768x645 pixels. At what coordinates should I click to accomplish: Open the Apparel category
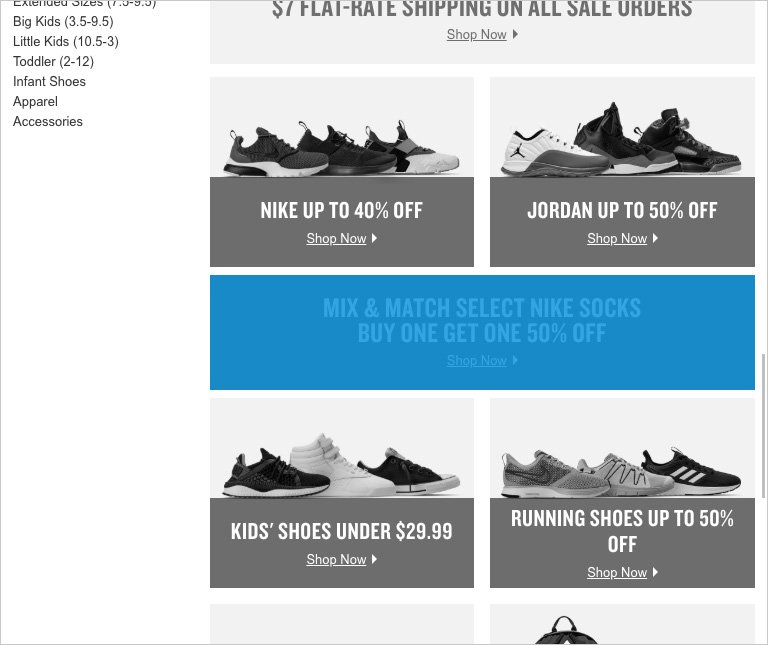click(35, 101)
